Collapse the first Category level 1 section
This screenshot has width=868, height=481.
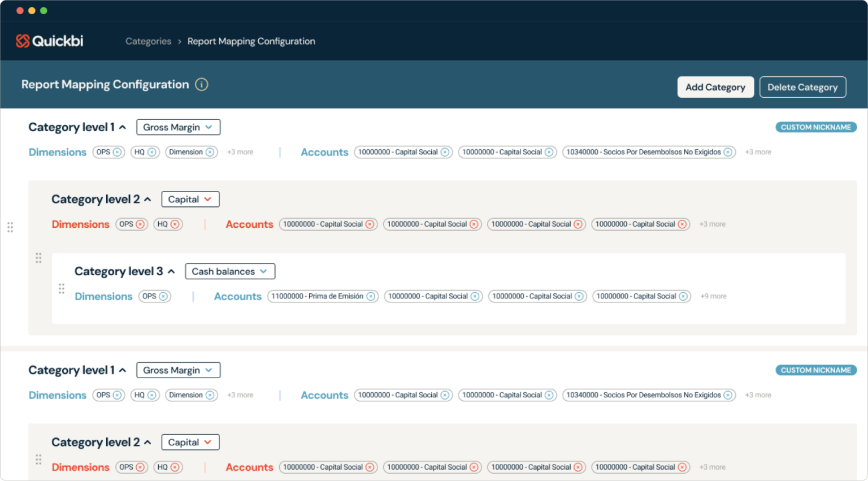tap(123, 127)
